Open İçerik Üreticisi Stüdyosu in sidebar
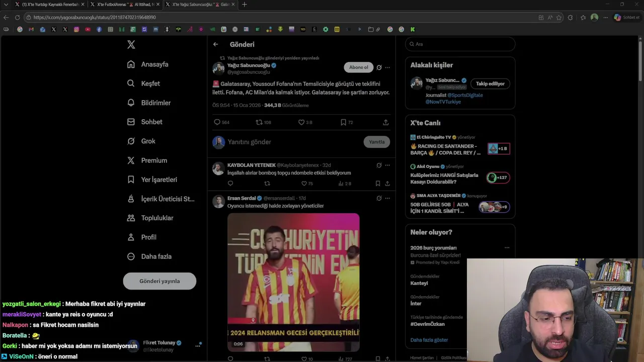The height and width of the screenshot is (362, 644). click(160, 199)
